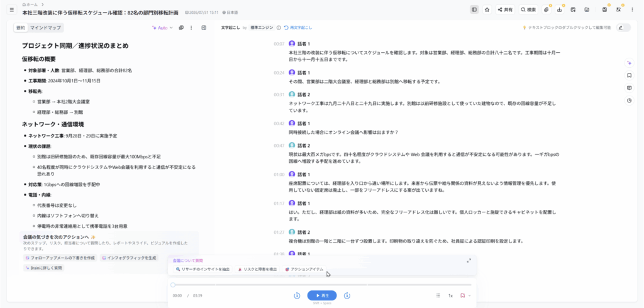Click the player list view icon
The image size is (644, 308).
pos(438,295)
